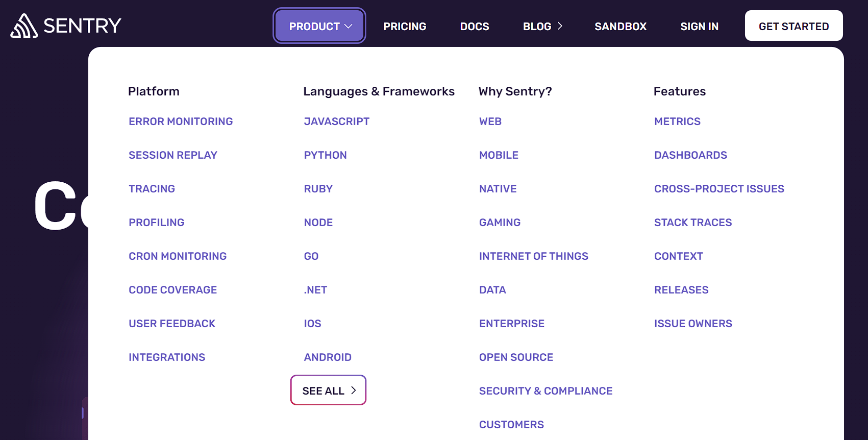868x440 pixels.
Task: Open Metrics under Features
Action: click(x=678, y=121)
